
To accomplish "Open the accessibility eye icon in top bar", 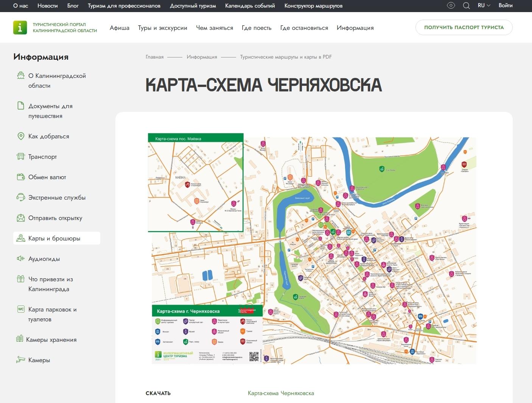I will click(x=451, y=6).
